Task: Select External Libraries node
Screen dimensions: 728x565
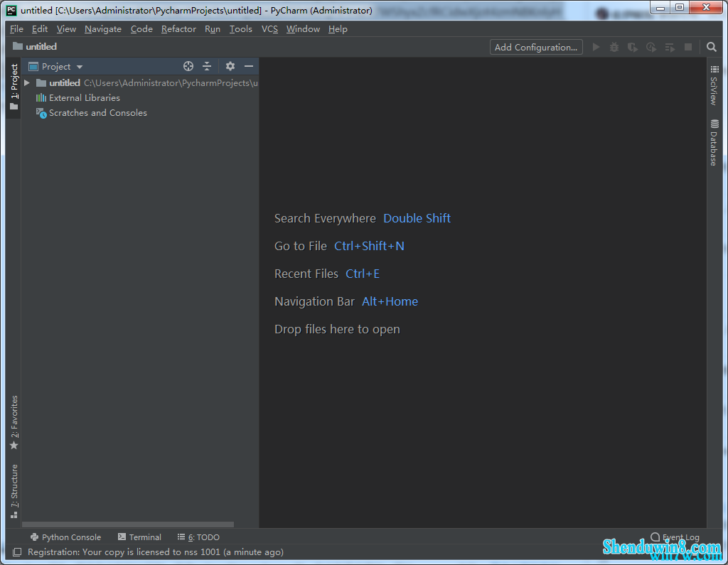Action: pyautogui.click(x=78, y=97)
